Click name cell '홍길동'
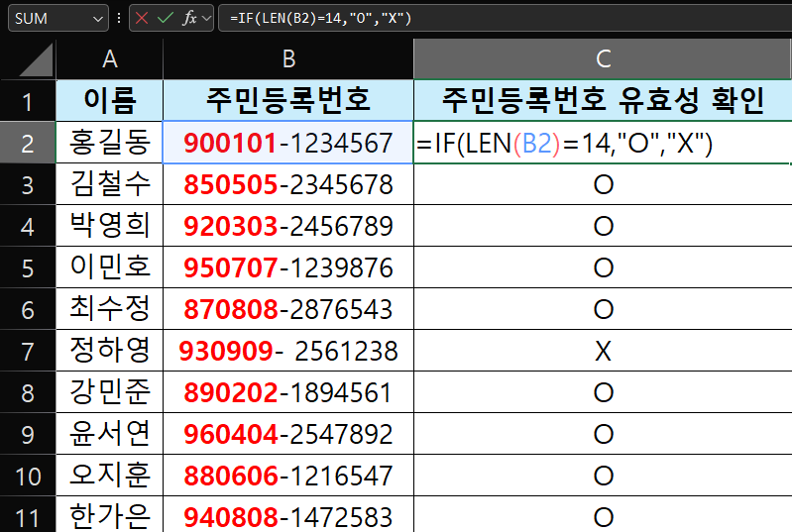Viewport: 792px width, 532px height. (x=110, y=143)
